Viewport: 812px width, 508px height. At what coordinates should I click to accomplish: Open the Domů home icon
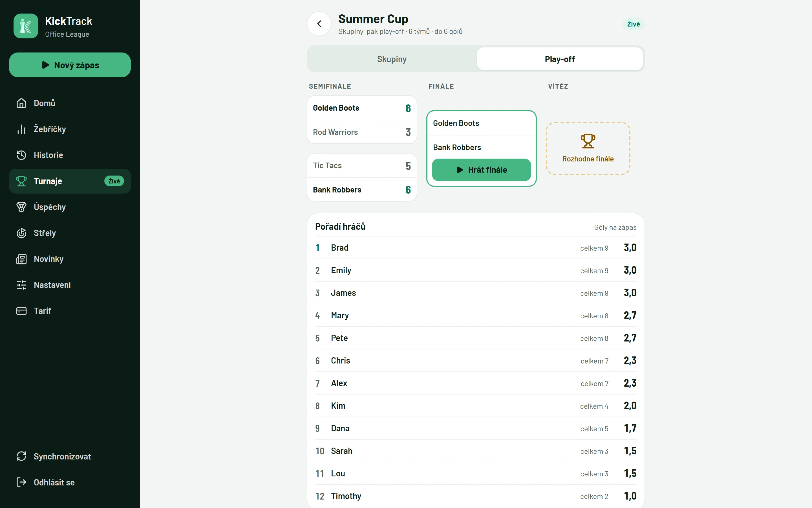[21, 103]
